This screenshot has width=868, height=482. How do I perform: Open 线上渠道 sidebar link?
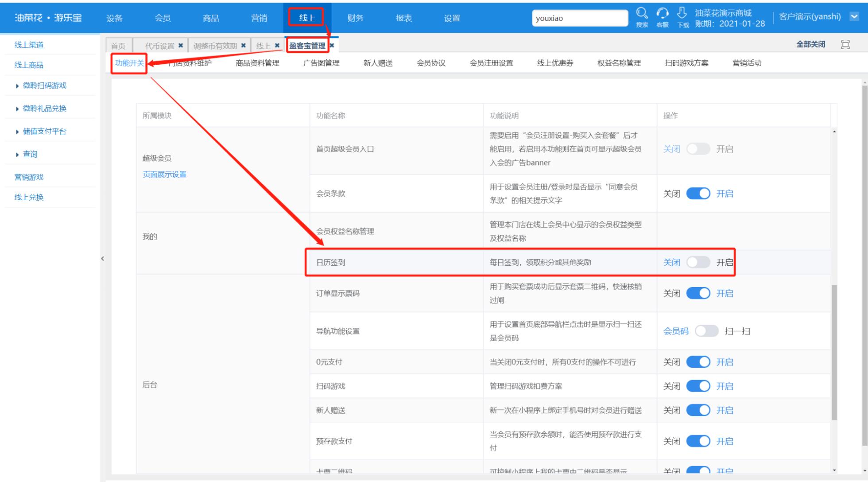coord(29,45)
